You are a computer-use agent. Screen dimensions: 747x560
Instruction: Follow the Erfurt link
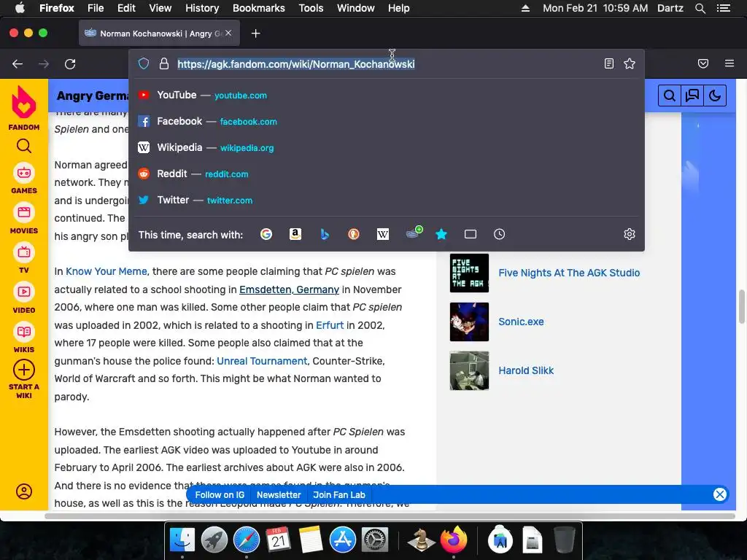(330, 325)
